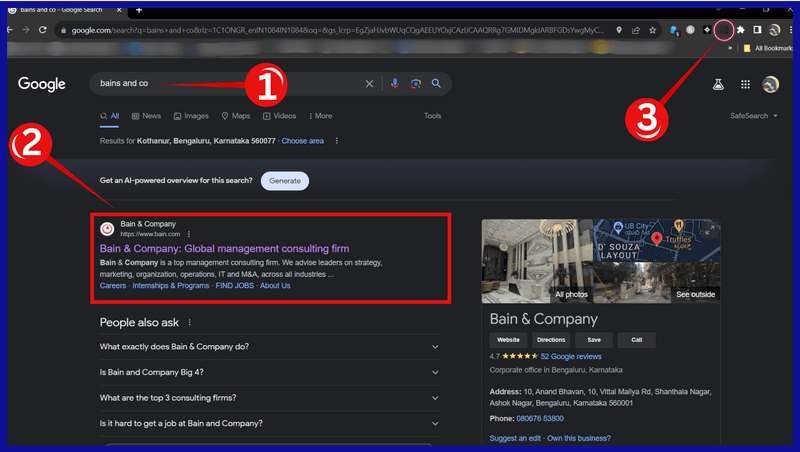Switch to the Images tab
The image size is (800, 452).
coord(191,116)
